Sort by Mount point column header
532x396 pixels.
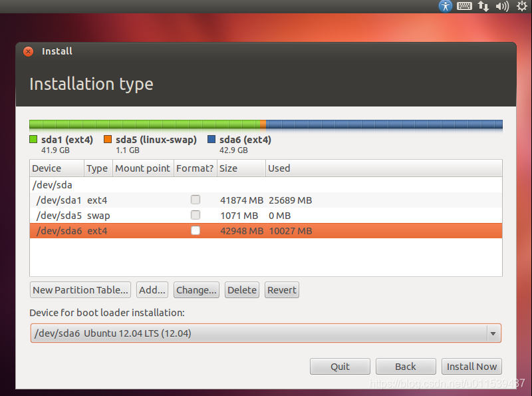143,168
